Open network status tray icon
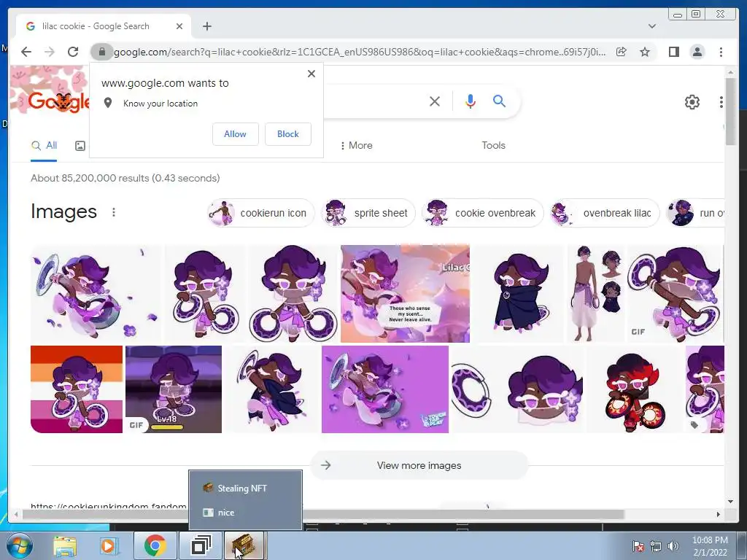Screen dimensions: 747x560 656,546
